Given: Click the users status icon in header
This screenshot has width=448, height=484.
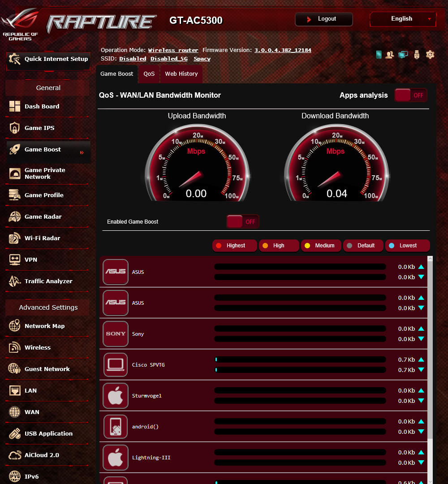Looking at the screenshot, I should pyautogui.click(x=390, y=55).
